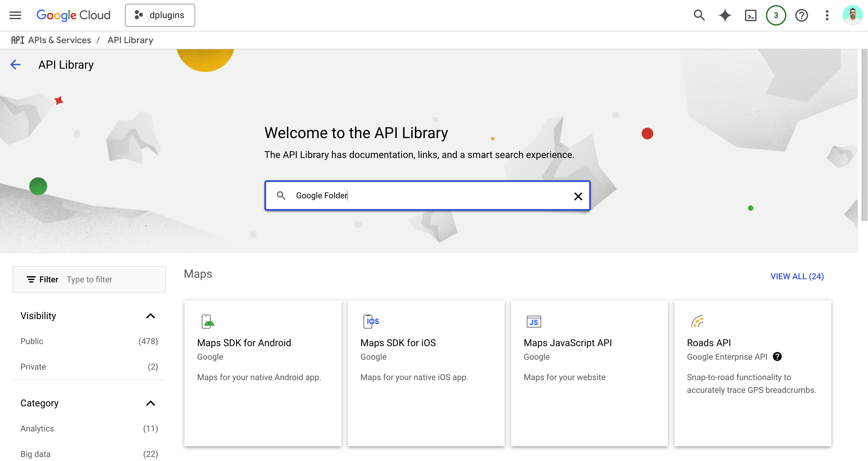Open the dplugins project selector
Viewport: 868px width, 461px height.
point(160,15)
